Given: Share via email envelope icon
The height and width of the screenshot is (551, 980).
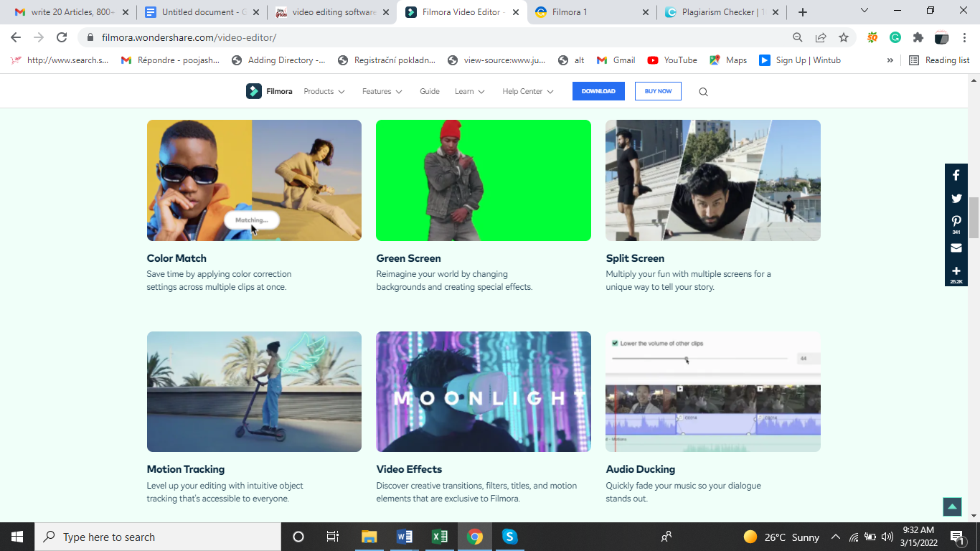Looking at the screenshot, I should (956, 248).
